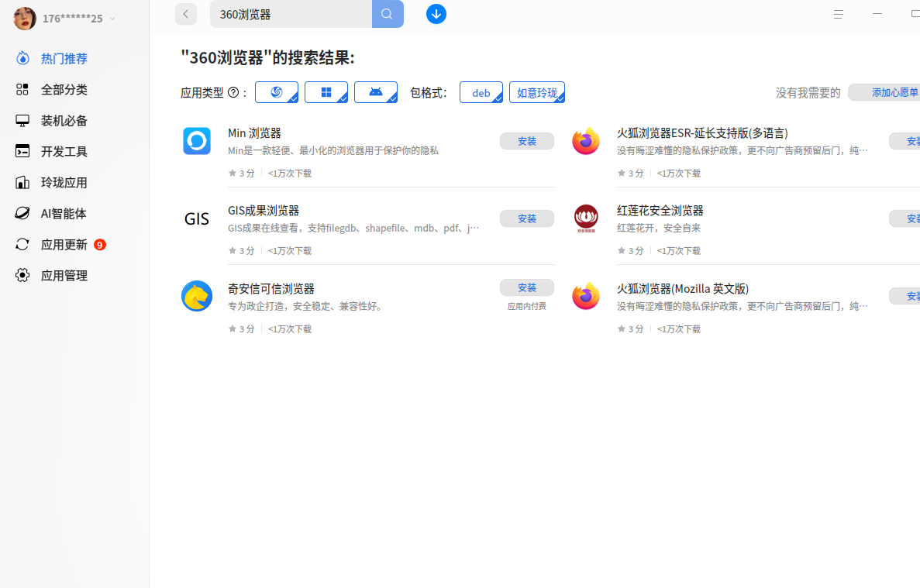The height and width of the screenshot is (588, 920).
Task: Open the 火狐浏览器(Mozilla 英文版) Firefox icon
Action: click(x=586, y=296)
